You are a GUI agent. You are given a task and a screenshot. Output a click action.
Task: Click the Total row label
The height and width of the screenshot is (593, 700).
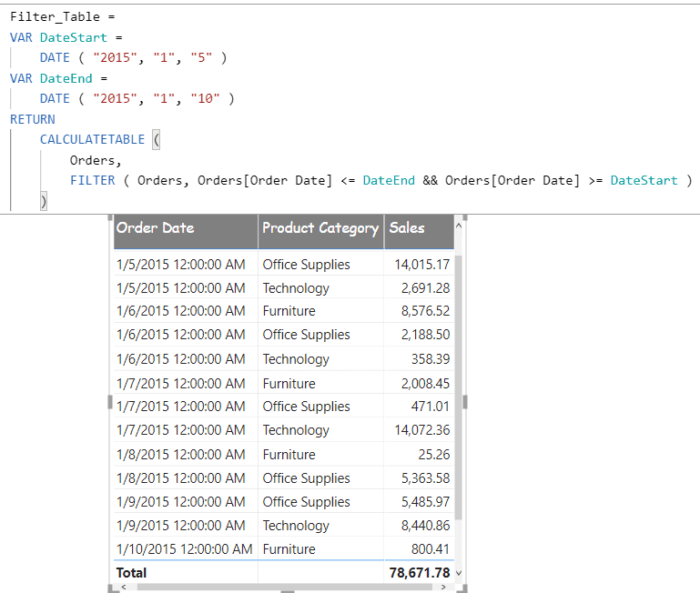click(x=131, y=573)
